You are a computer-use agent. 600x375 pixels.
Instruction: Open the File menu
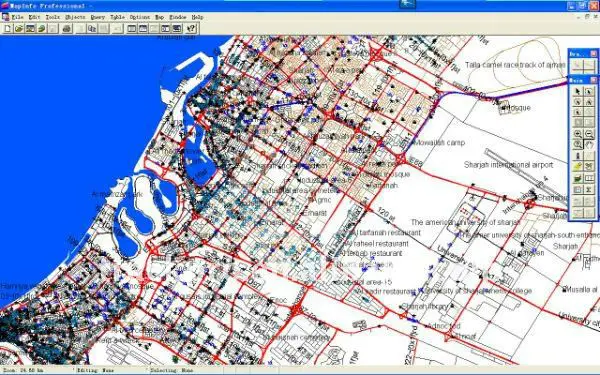(17, 17)
